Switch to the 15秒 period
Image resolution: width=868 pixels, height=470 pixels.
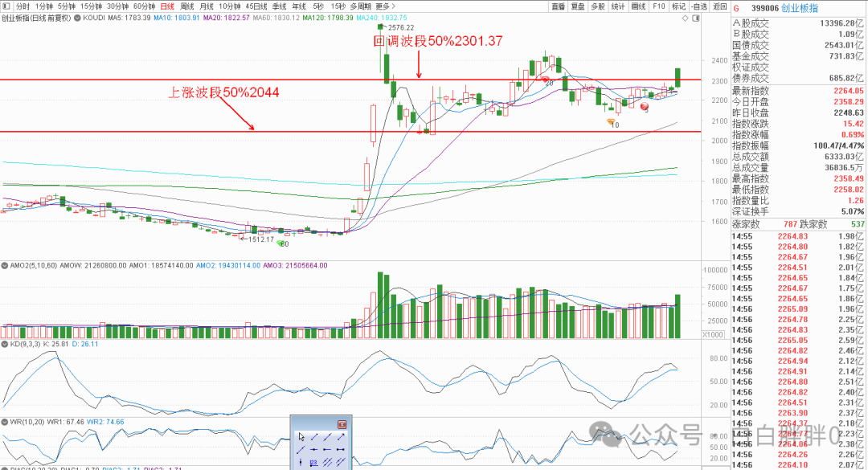(338, 6)
